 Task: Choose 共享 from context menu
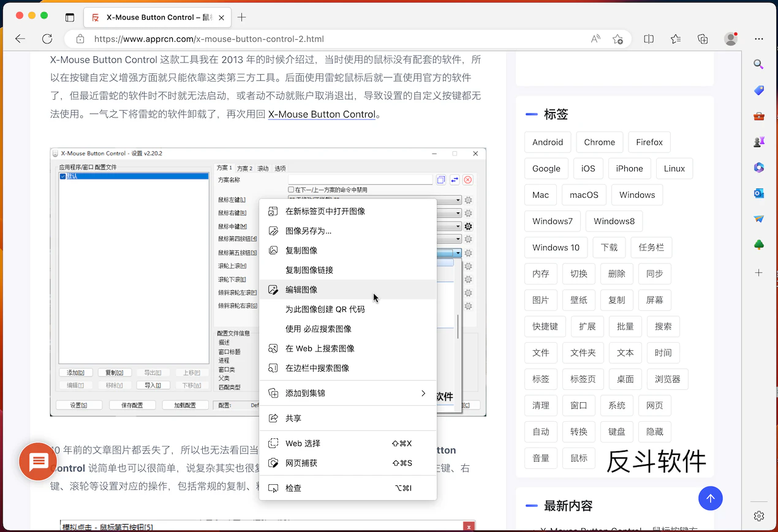[348, 418]
